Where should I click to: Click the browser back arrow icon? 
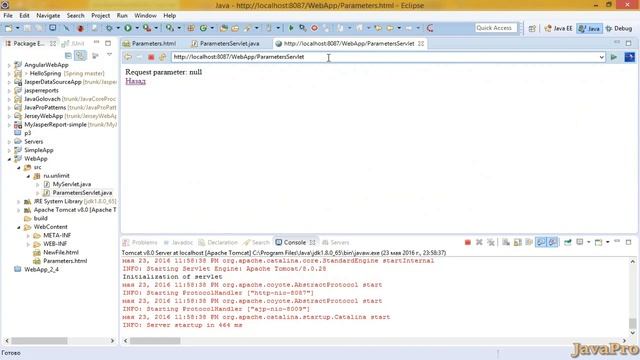coord(128,57)
